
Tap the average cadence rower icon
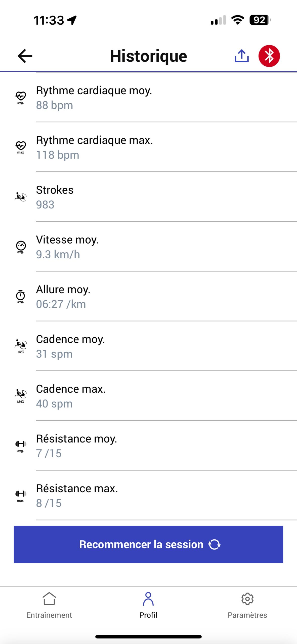21,346
